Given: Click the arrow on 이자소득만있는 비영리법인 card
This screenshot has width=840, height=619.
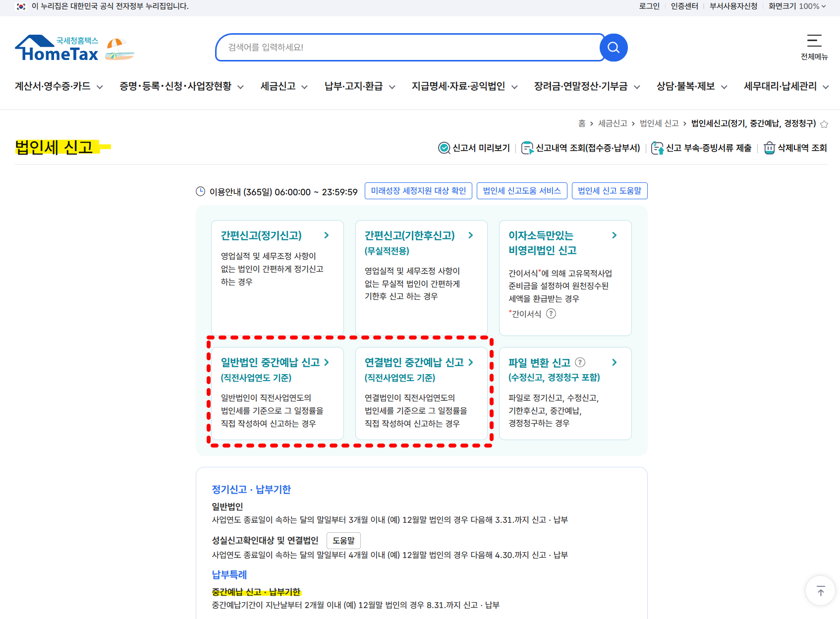Looking at the screenshot, I should pyautogui.click(x=614, y=235).
